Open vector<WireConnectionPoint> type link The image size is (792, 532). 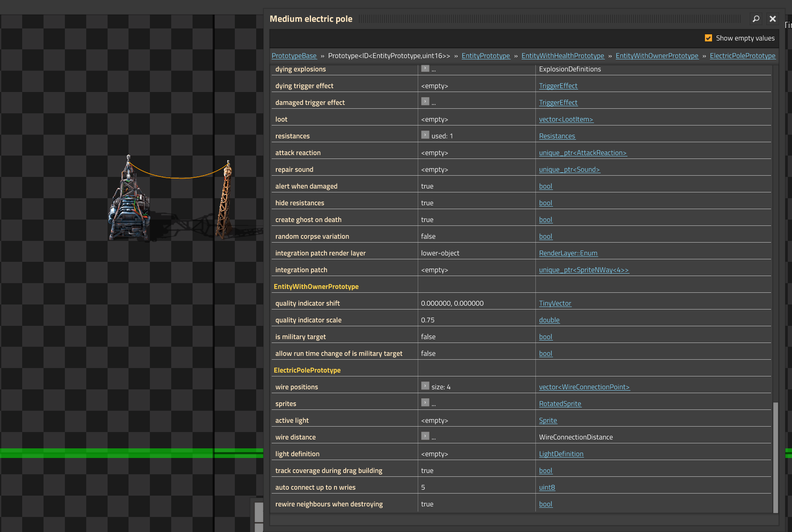point(584,387)
